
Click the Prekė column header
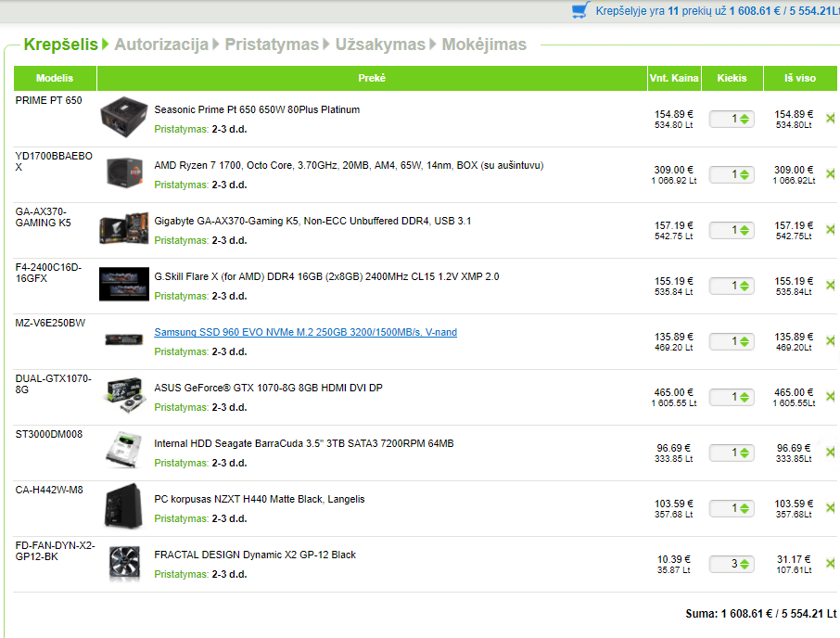(x=372, y=78)
